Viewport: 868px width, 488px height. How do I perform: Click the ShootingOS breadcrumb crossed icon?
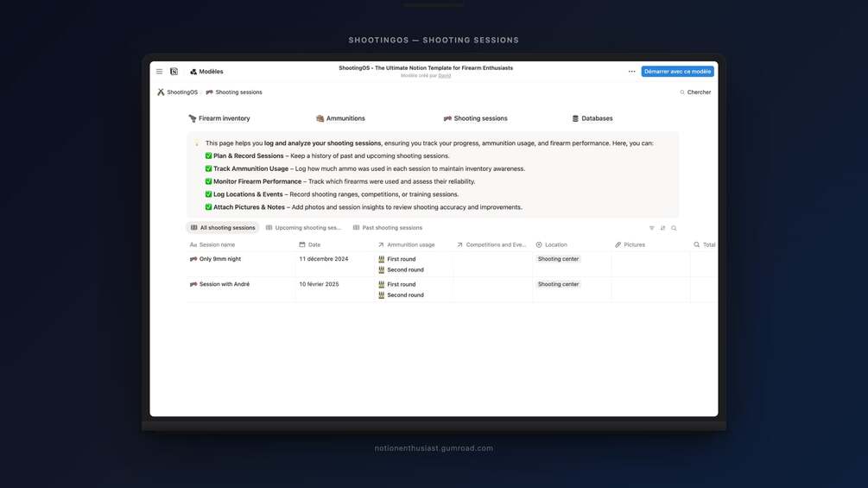161,92
